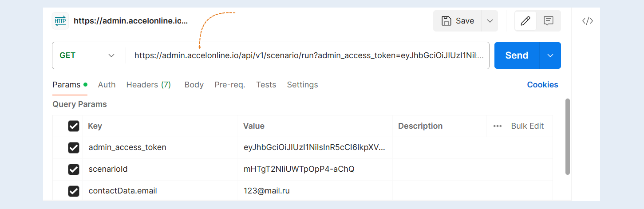Click the HTTP request type icon
The image size is (644, 209).
tap(60, 21)
